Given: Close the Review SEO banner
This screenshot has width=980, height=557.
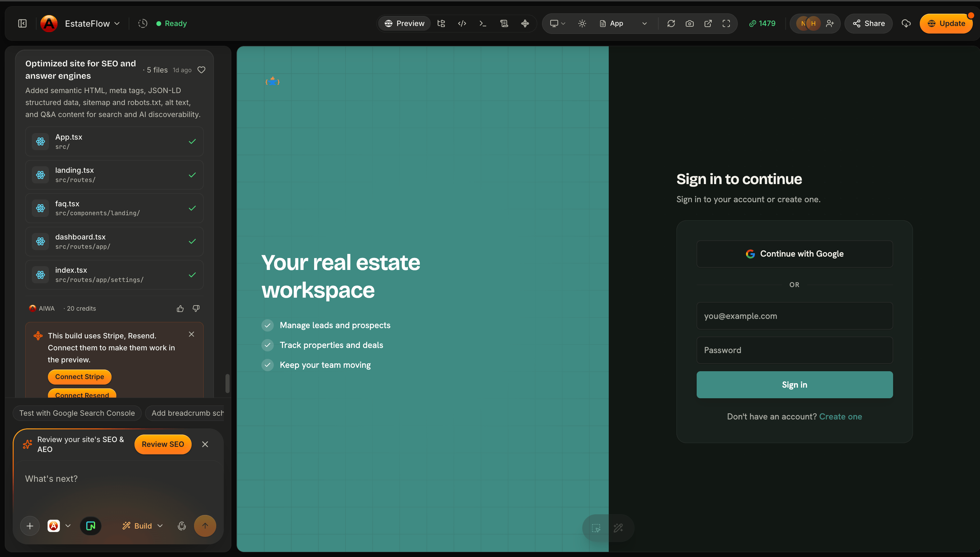Looking at the screenshot, I should [x=205, y=444].
